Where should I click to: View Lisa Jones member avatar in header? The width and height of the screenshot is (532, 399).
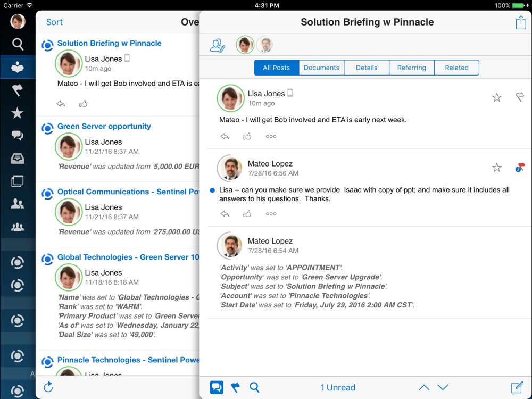(245, 45)
